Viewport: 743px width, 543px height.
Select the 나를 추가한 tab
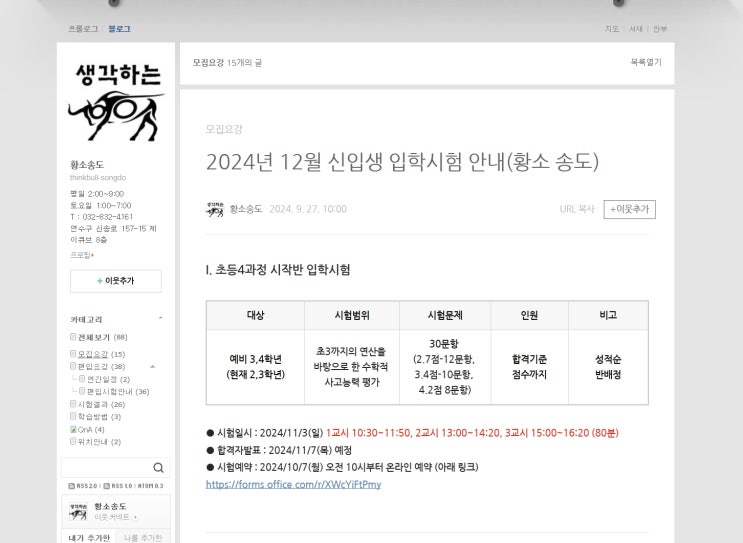point(143,537)
